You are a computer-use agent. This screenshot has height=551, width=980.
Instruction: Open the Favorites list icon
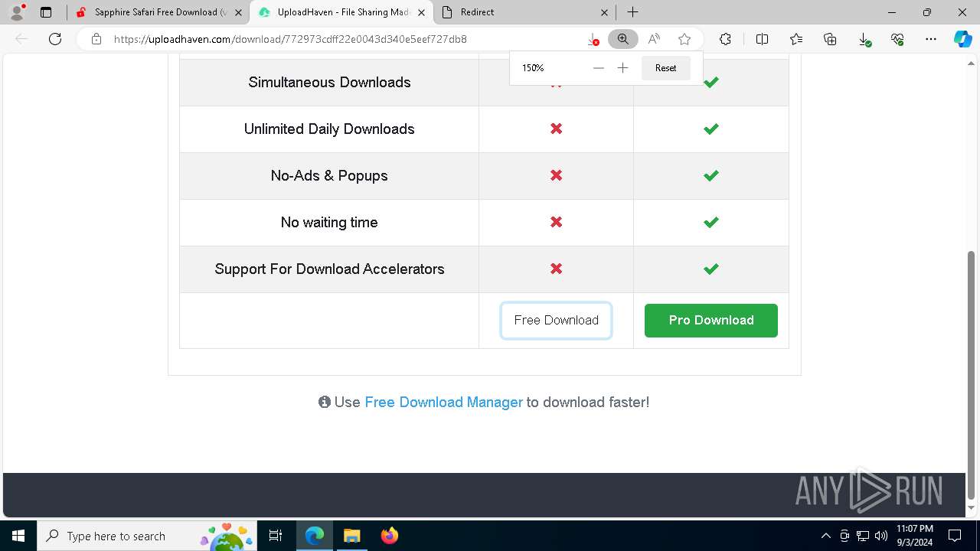click(x=796, y=39)
